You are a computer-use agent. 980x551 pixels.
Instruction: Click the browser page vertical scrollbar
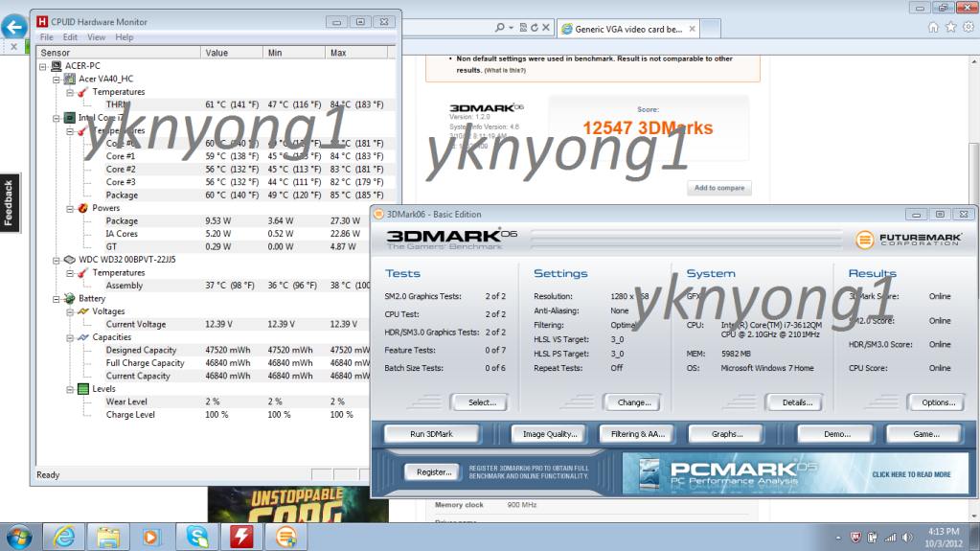click(x=973, y=287)
